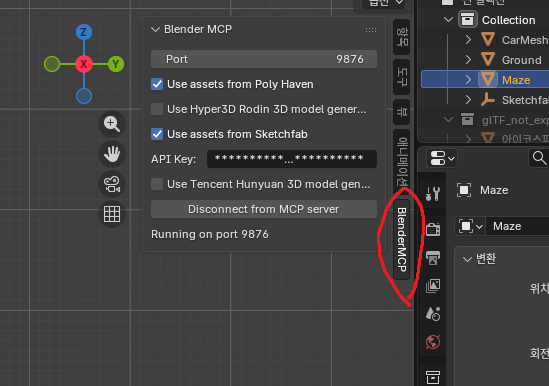This screenshot has width=549, height=386.
Task: Click the Collection label in outliner
Action: 509,20
